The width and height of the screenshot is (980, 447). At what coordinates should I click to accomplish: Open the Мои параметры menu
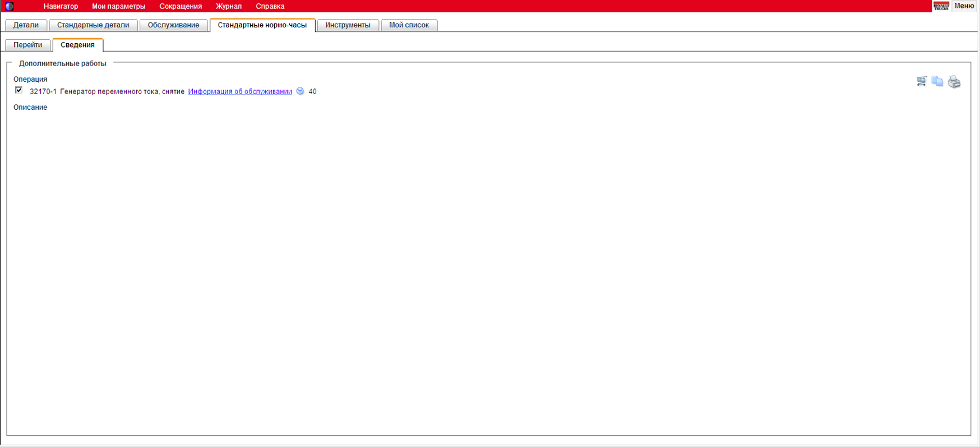coord(118,6)
